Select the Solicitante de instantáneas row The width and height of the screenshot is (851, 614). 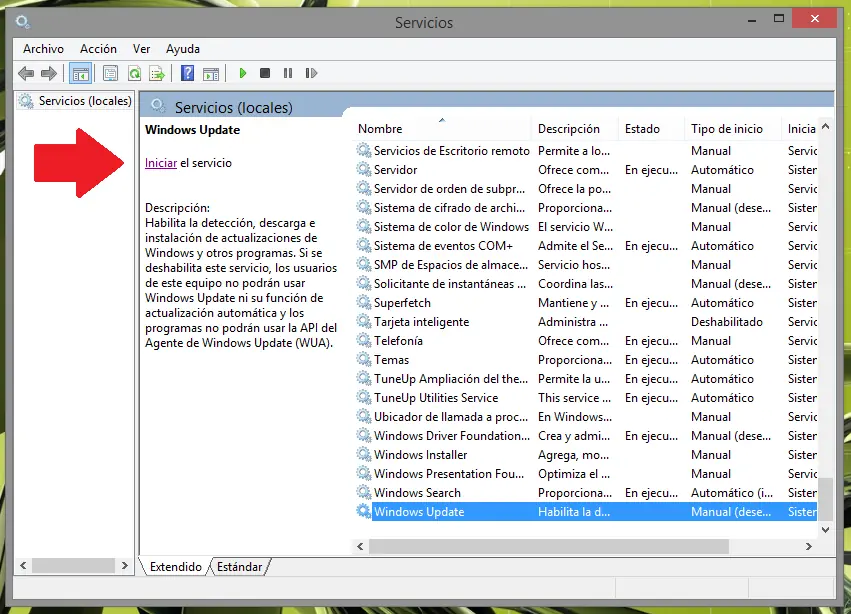585,283
